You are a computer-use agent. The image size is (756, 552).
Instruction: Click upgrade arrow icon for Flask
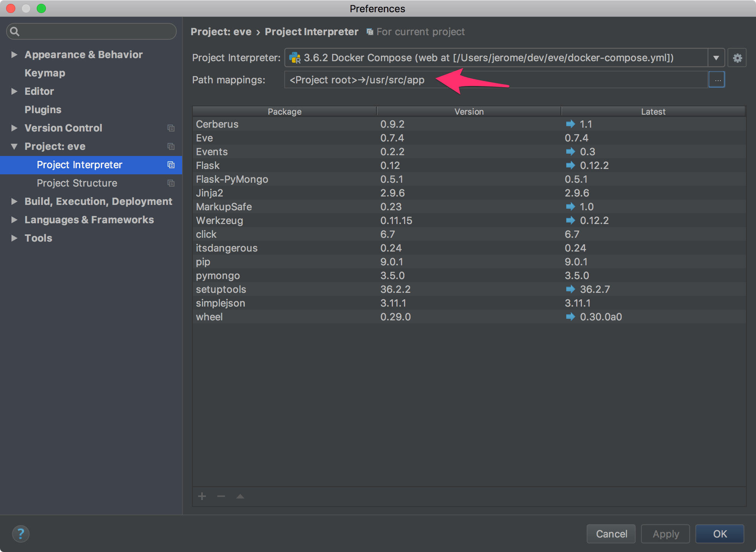point(570,165)
